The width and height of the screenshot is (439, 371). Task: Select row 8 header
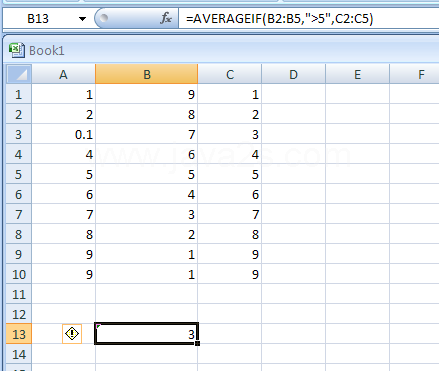(x=19, y=234)
